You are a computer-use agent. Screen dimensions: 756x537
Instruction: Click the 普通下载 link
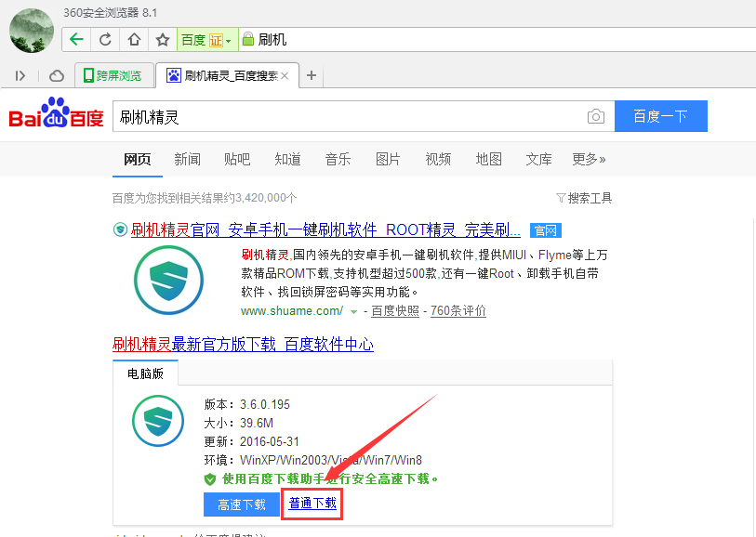tap(312, 504)
